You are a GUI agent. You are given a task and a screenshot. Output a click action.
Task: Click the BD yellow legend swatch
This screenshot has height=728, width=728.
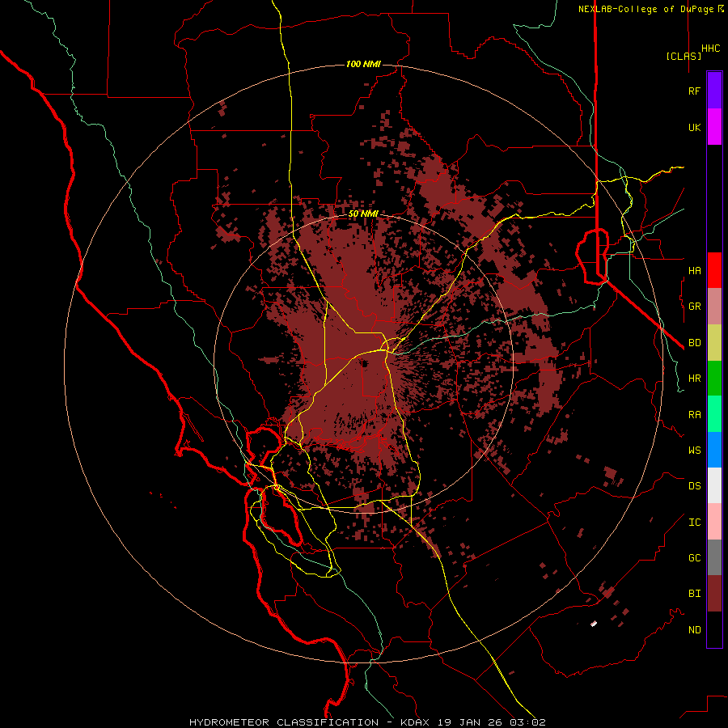click(714, 343)
